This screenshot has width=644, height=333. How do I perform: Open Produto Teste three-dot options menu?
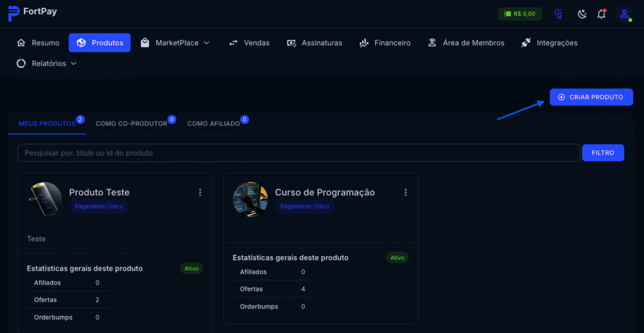(x=200, y=193)
